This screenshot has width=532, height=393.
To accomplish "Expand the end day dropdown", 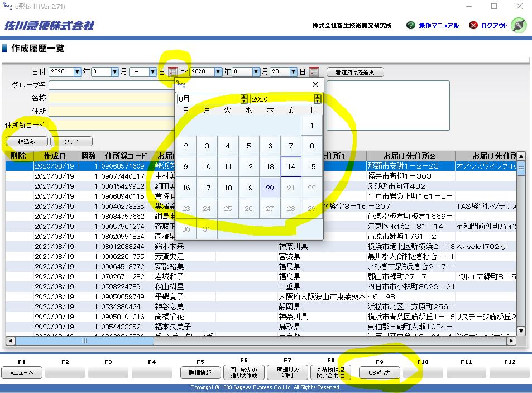I will pos(294,72).
